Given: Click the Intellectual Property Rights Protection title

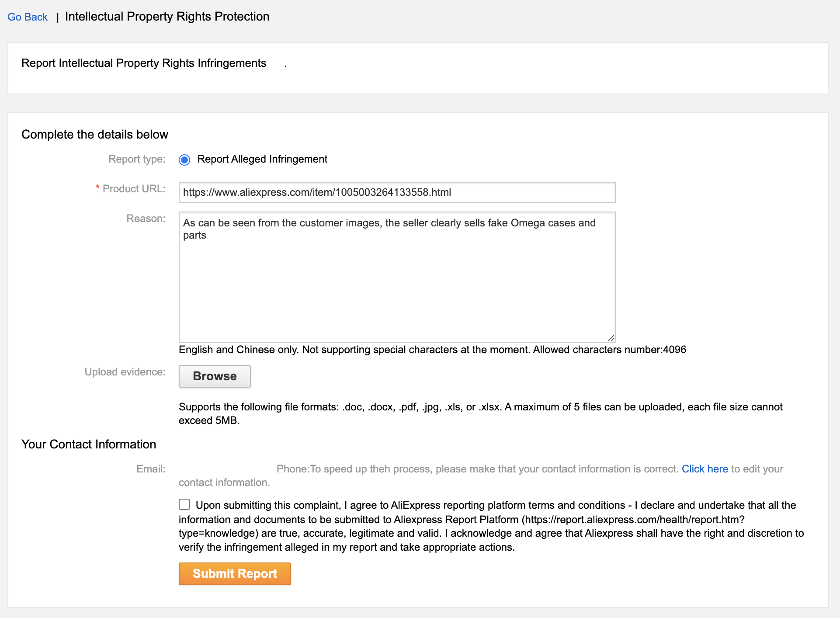Looking at the screenshot, I should [167, 17].
